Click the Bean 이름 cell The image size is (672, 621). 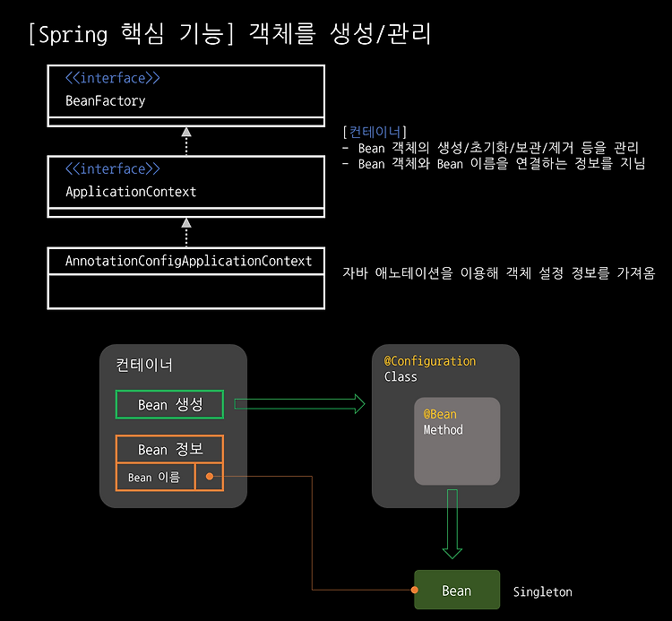[x=155, y=477]
